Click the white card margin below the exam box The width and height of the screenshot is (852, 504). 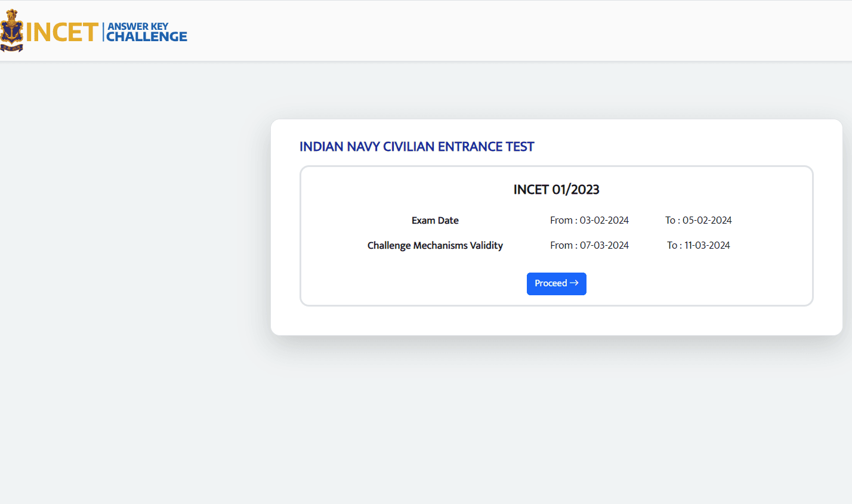point(556,320)
